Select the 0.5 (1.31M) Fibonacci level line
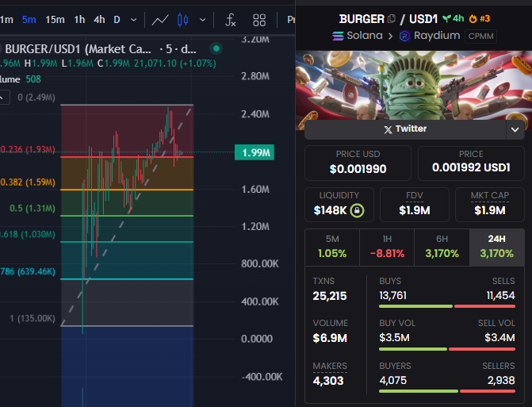532x407 pixels. (127, 216)
